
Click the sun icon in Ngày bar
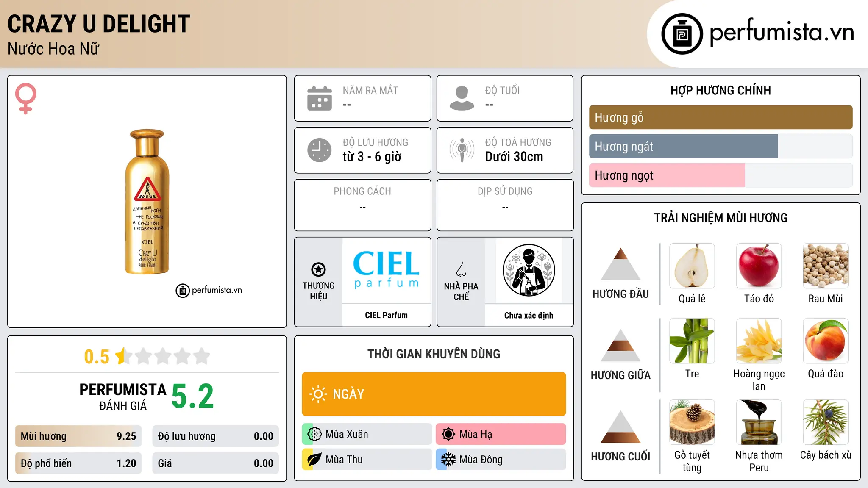point(318,394)
